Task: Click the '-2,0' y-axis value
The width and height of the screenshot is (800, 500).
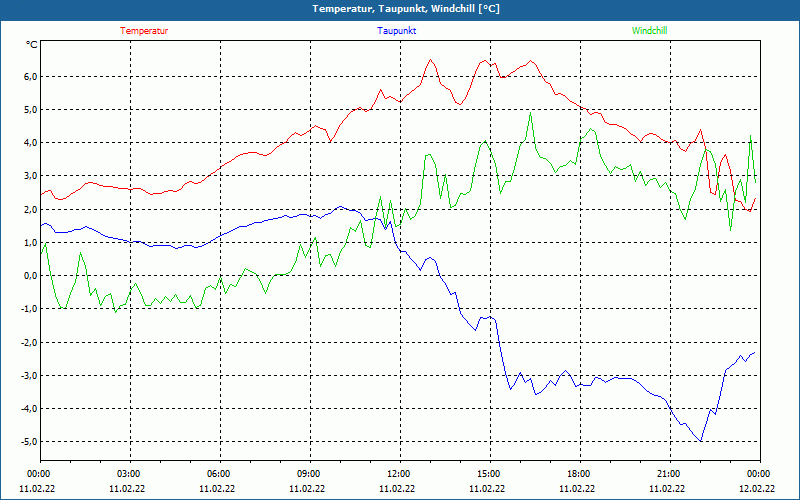Action: [29, 342]
